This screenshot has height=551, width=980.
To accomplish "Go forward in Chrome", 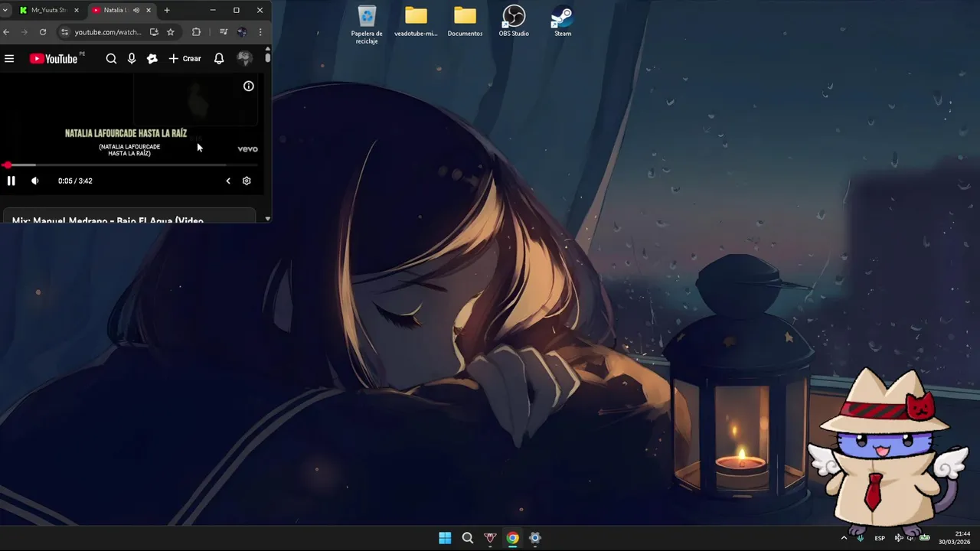I will pyautogui.click(x=24, y=32).
